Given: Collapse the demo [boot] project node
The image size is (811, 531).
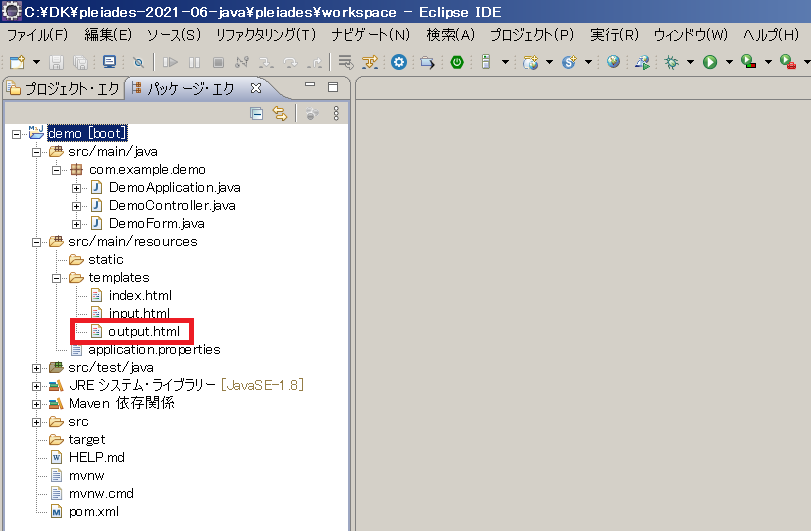Looking at the screenshot, I should point(17,134).
